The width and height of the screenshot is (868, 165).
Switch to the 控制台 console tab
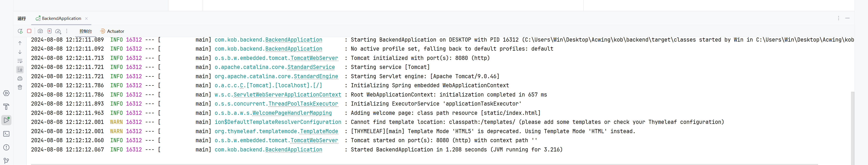[85, 31]
